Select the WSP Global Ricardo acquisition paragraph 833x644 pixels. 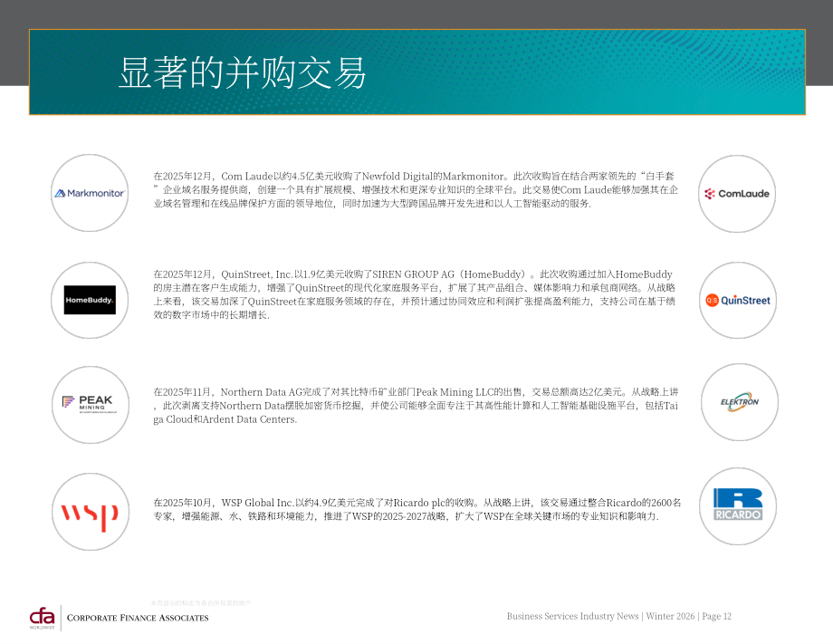(x=417, y=509)
